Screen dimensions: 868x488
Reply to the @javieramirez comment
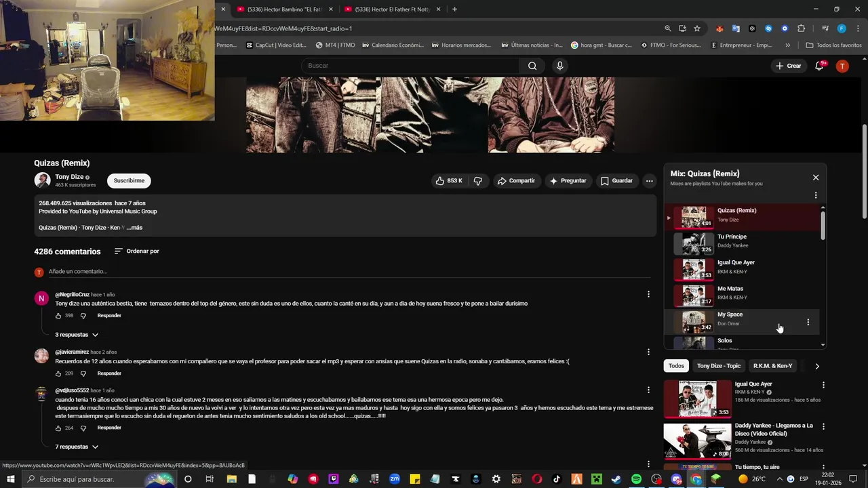click(x=109, y=373)
